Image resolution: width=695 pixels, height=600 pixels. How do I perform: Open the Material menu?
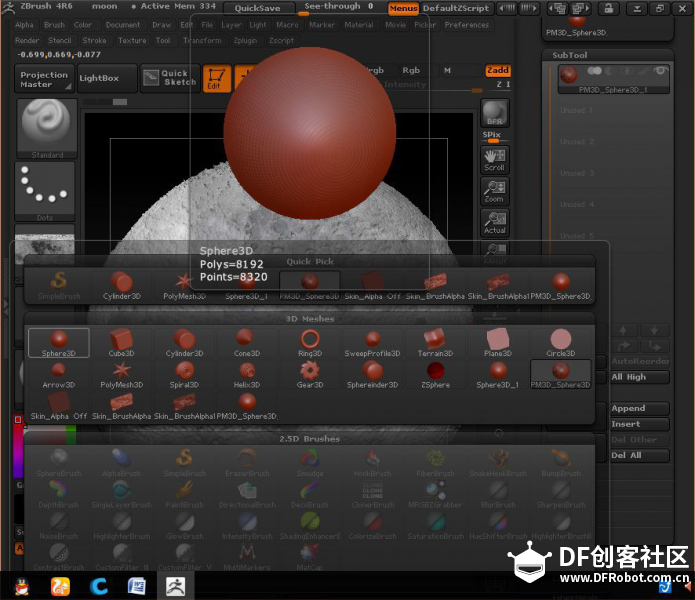359,25
